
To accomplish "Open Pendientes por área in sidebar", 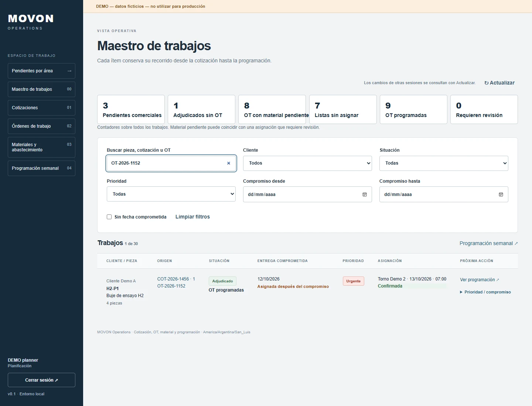I will (41, 71).
